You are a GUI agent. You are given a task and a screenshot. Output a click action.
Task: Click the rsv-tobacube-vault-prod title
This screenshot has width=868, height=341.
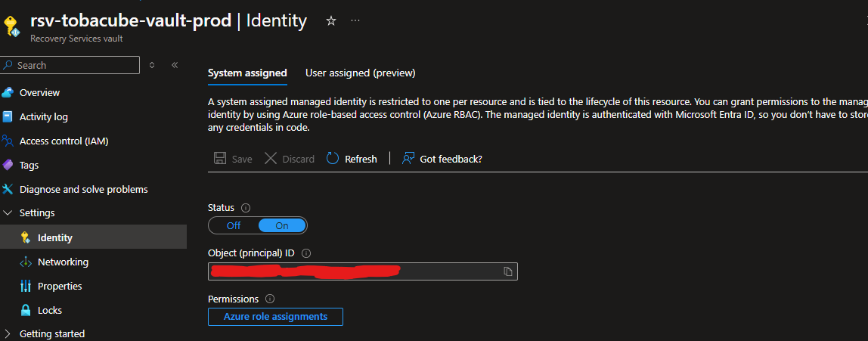[131, 20]
